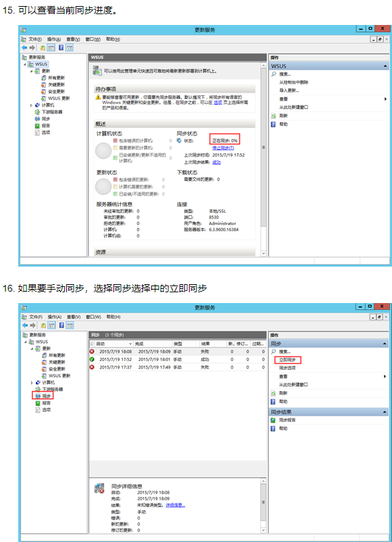392x542 pixels.
Task: Collapse WSUS node in upper window tree
Action: 25,64
